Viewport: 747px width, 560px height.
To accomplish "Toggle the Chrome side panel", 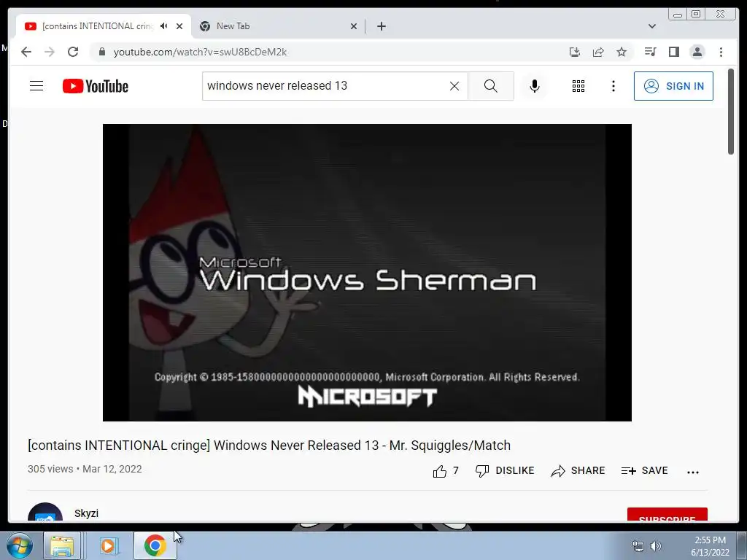I will [x=673, y=52].
